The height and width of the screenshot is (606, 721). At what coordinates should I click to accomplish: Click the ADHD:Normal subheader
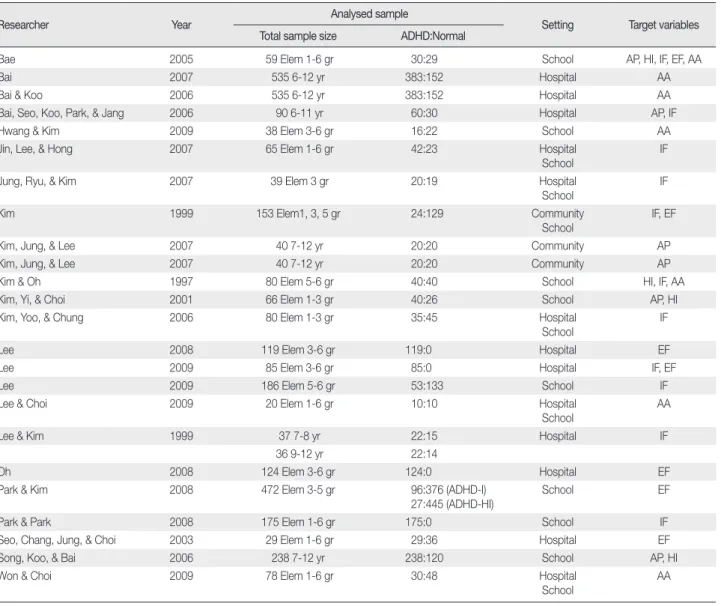coord(433,36)
